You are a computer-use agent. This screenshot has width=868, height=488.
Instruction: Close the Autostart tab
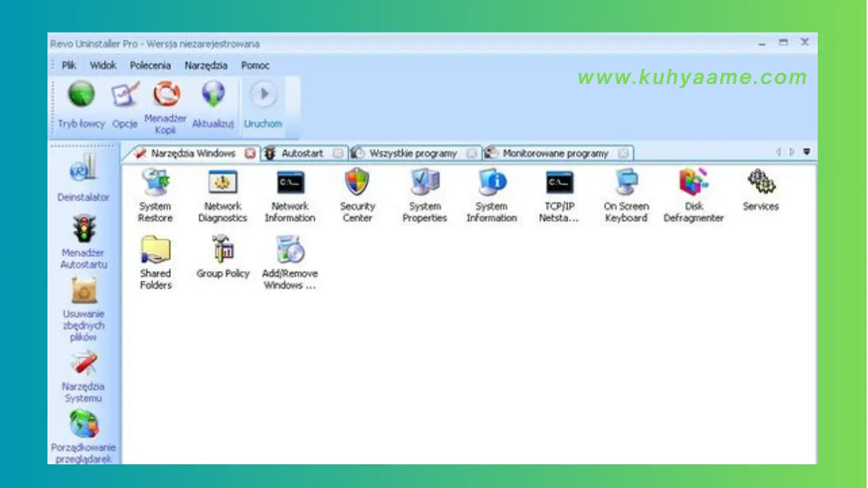pyautogui.click(x=338, y=154)
